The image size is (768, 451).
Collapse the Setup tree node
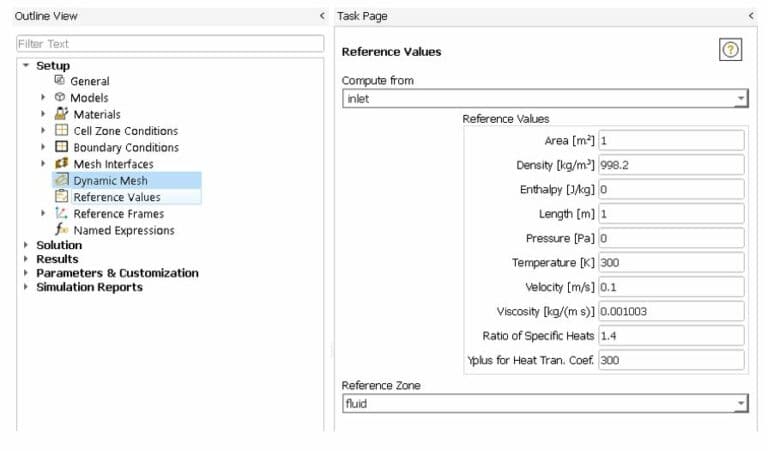26,66
